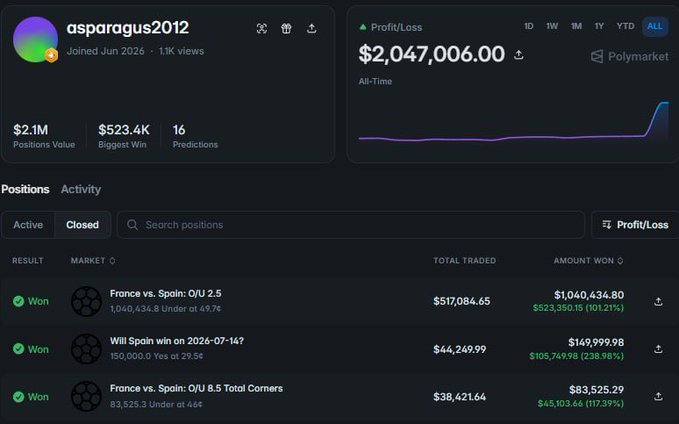Click 83,525.3 Under at 46¢ detail

156,404
